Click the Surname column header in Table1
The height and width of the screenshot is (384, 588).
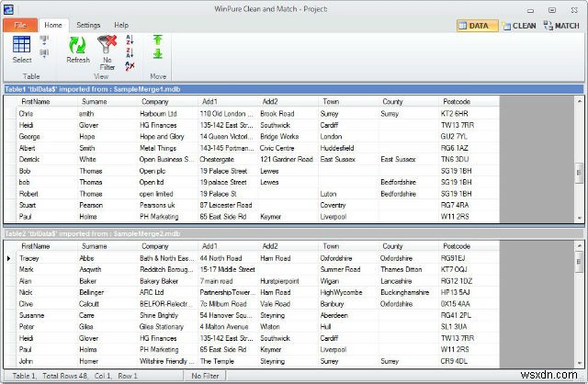(94, 101)
